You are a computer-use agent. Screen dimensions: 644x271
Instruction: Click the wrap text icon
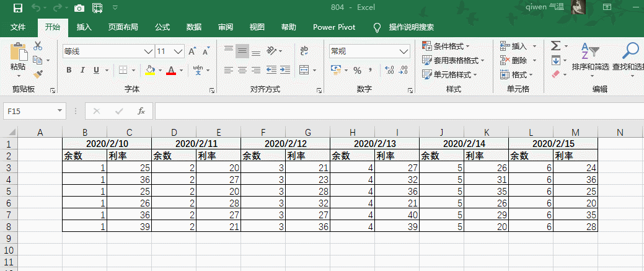pyautogui.click(x=304, y=51)
